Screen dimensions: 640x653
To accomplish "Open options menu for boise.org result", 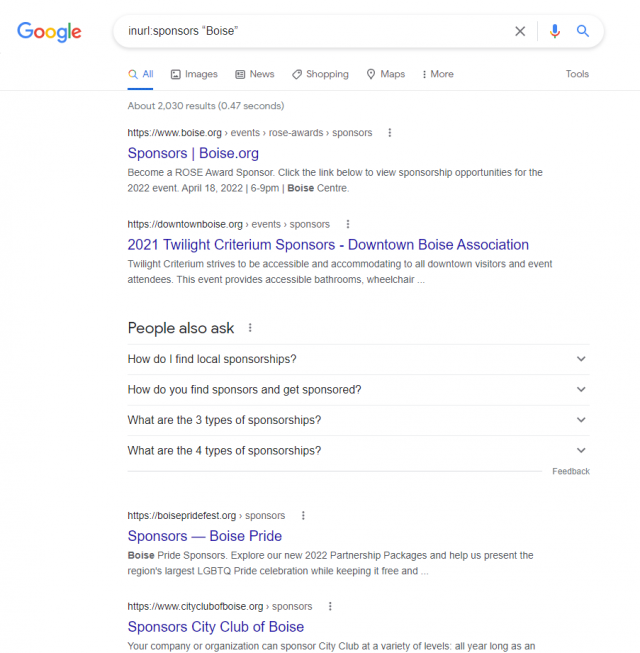I will coord(390,133).
